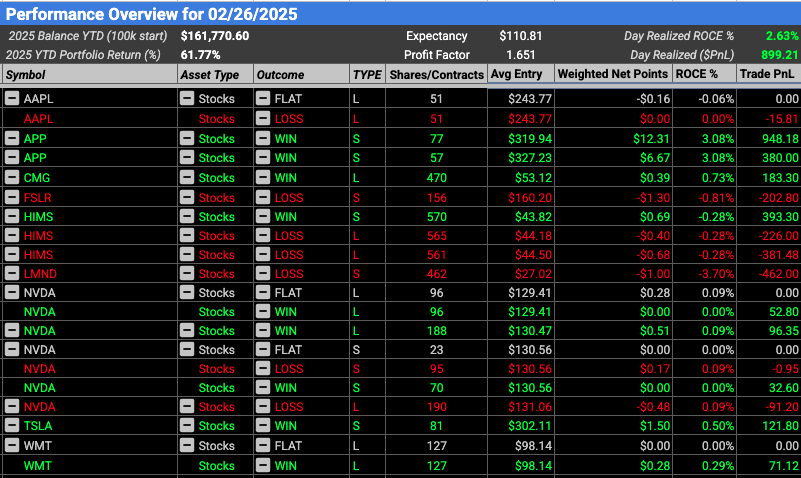Collapse WIN outcome in the WMT sub-row
Screen dimensions: 801x478
(x=263, y=465)
